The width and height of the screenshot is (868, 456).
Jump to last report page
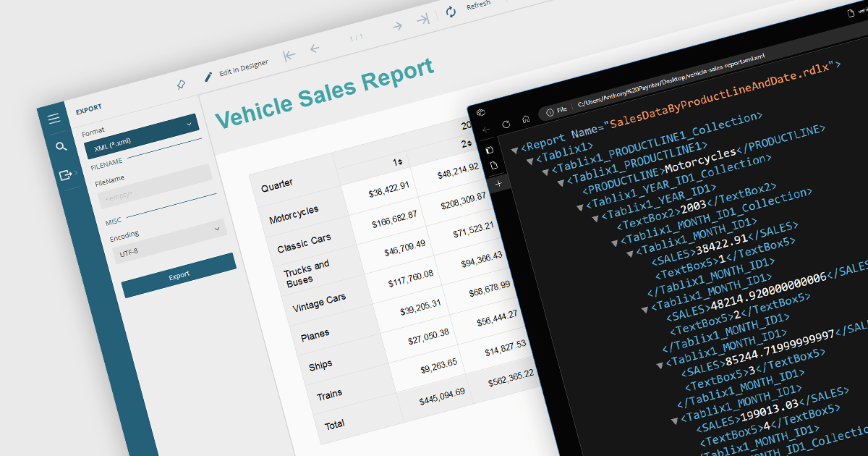point(423,20)
